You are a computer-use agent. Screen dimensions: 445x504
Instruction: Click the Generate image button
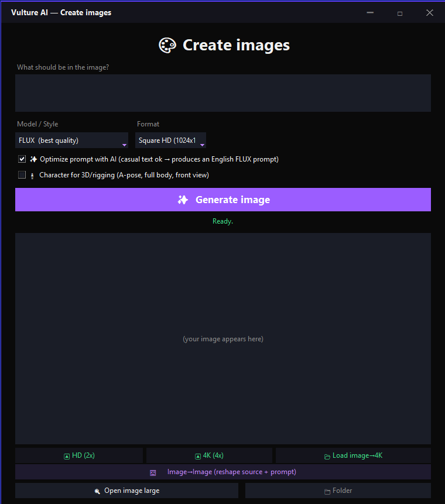(x=223, y=200)
